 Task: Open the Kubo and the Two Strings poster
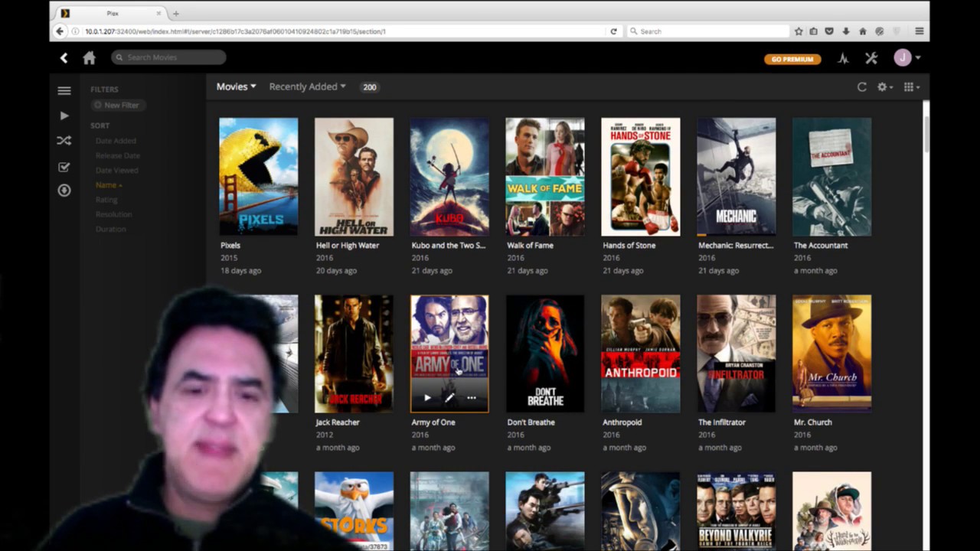[x=449, y=177]
